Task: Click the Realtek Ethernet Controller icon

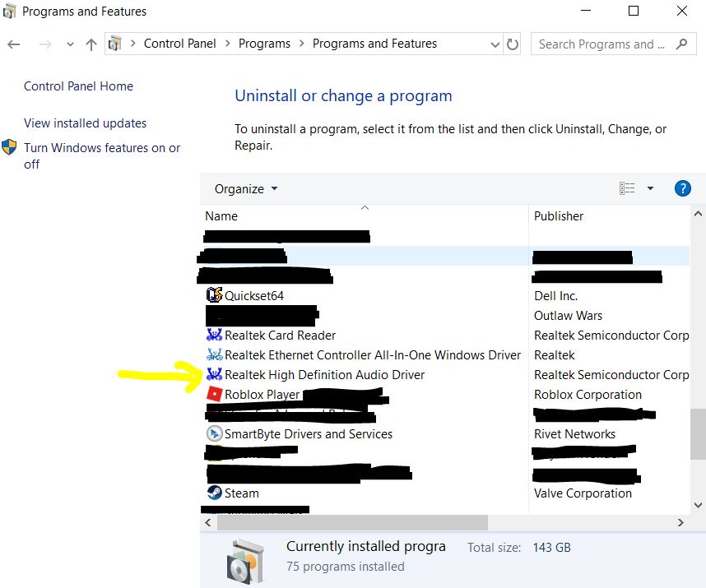Action: pos(214,354)
